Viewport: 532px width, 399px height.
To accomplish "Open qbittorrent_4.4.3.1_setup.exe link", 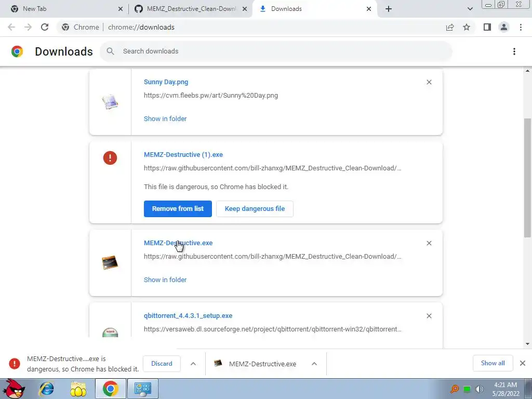I will (x=188, y=315).
